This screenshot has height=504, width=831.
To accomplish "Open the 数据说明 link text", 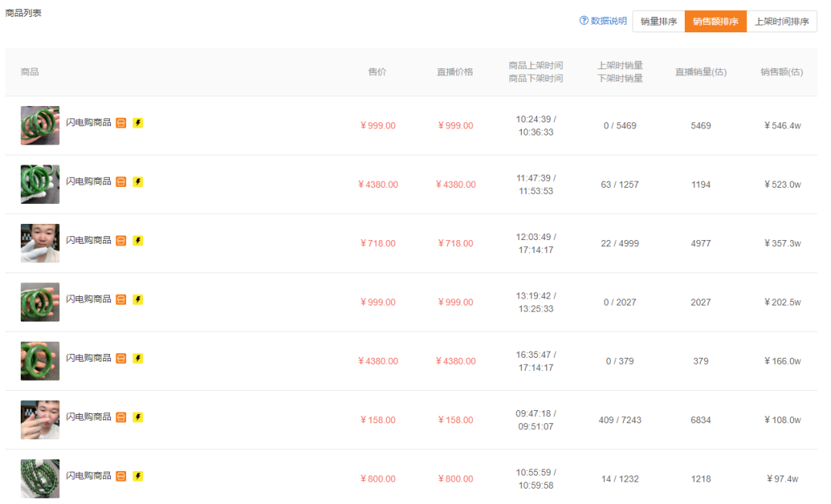I will pos(609,21).
